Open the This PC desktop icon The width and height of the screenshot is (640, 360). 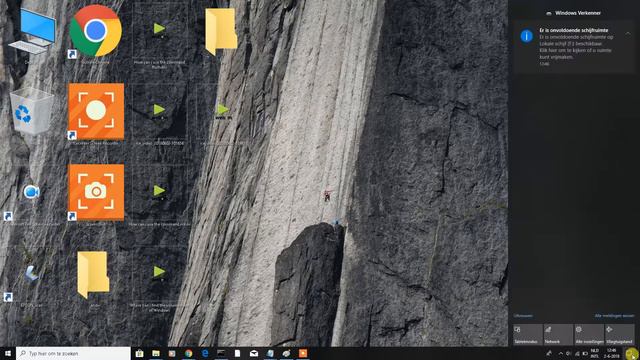32,32
